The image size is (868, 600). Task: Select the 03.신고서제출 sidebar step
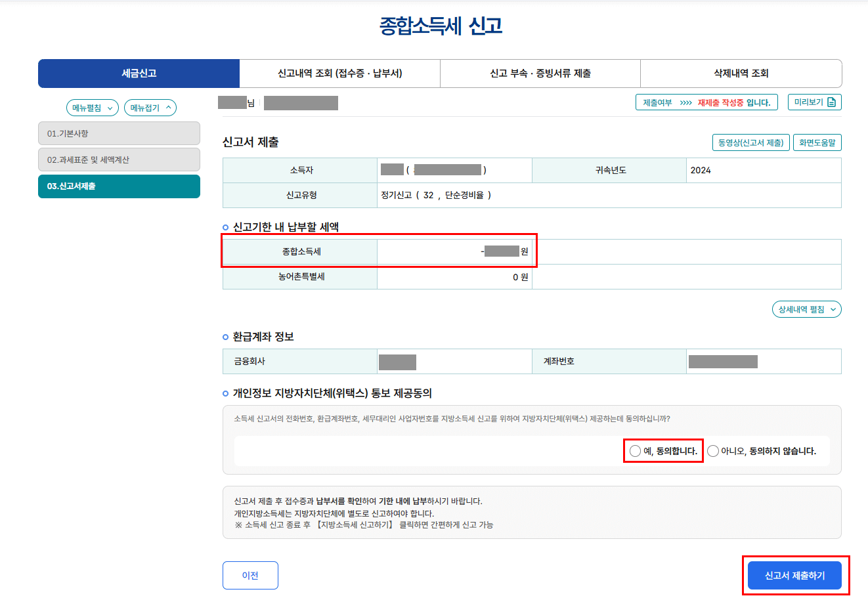pos(119,186)
